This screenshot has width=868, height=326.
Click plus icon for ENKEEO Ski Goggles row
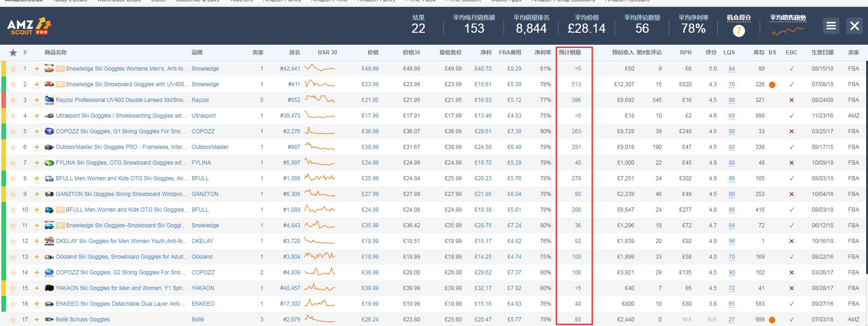[x=36, y=304]
